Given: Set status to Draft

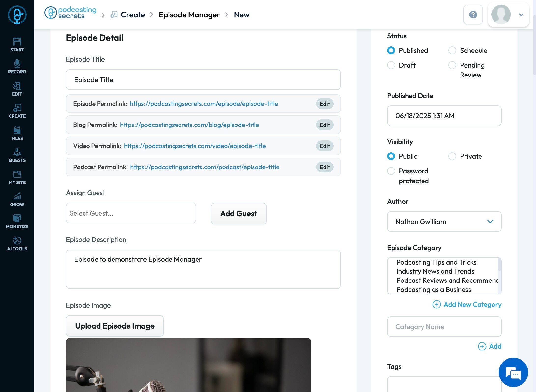Looking at the screenshot, I should click(391, 65).
